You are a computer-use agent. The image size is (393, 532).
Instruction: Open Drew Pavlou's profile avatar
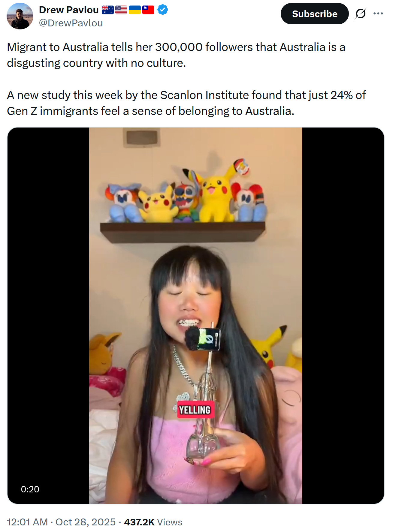tap(20, 16)
